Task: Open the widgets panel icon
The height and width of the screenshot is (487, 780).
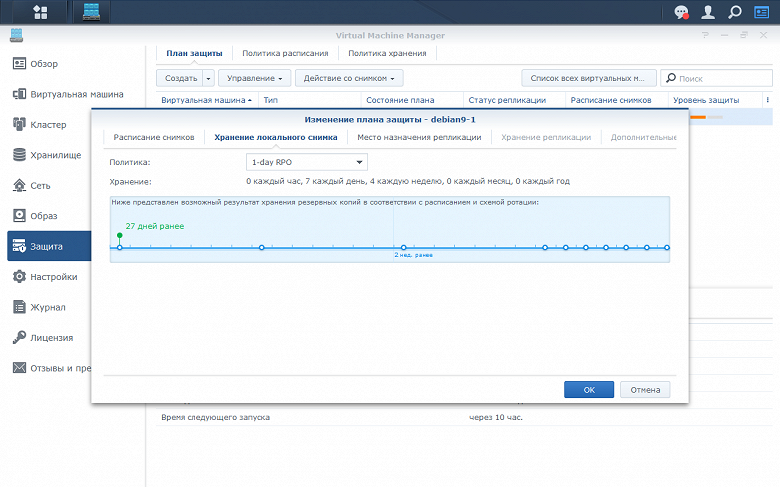Action: (762, 12)
